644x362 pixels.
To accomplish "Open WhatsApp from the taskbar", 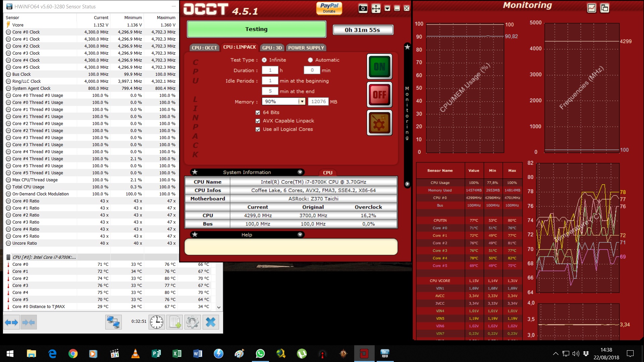I will click(260, 354).
